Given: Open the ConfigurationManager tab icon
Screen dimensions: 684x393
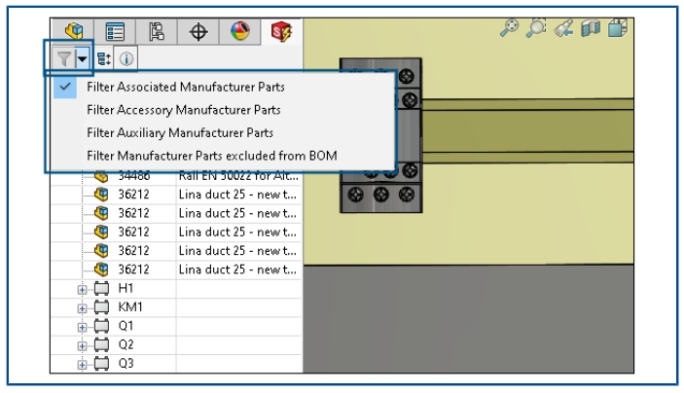Looking at the screenshot, I should point(156,31).
